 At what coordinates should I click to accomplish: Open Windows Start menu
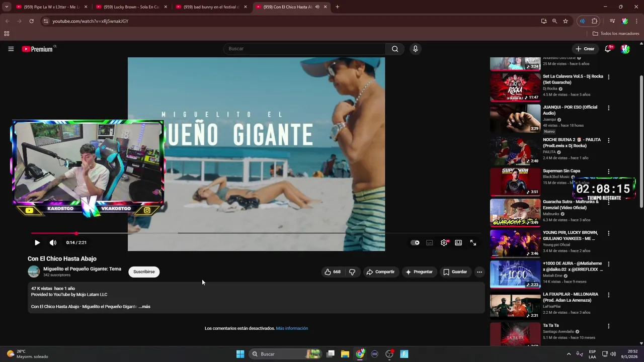(240, 354)
